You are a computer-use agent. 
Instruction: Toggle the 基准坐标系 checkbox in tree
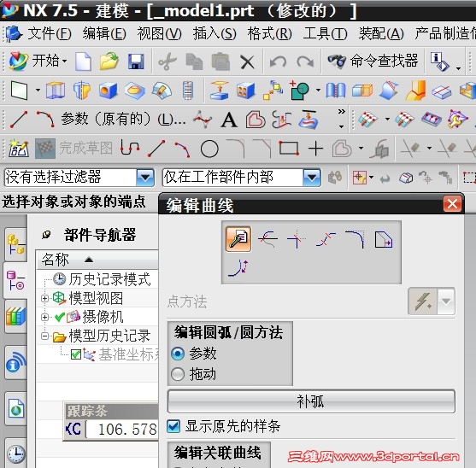point(76,354)
